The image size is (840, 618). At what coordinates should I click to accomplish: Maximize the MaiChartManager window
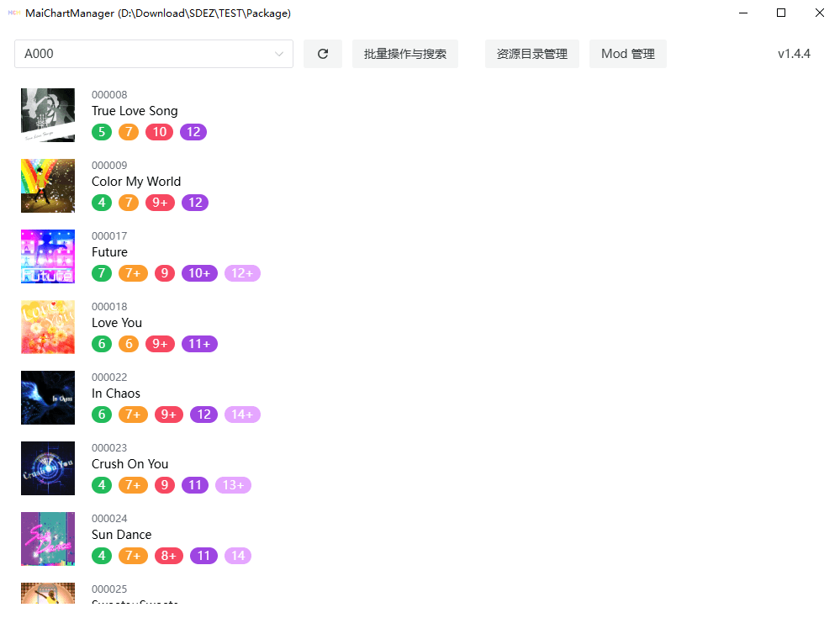pyautogui.click(x=781, y=13)
